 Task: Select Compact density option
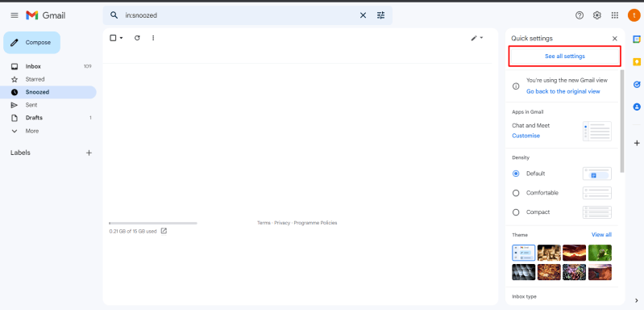tap(516, 212)
